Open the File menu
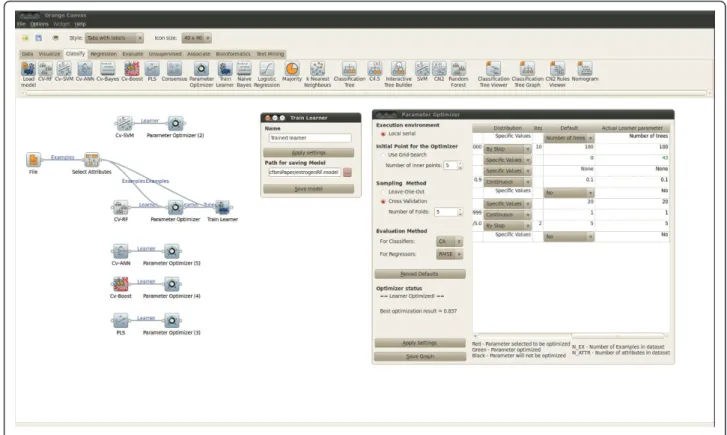 tap(22, 24)
